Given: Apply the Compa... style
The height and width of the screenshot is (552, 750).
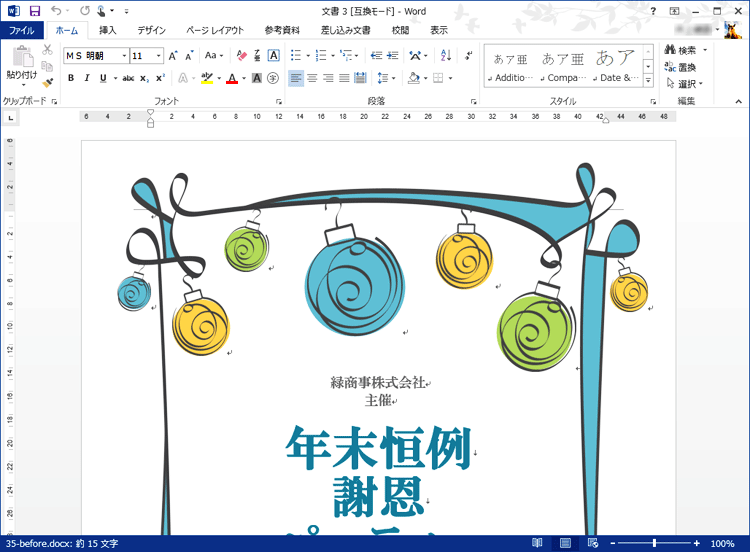Looking at the screenshot, I should pos(563,66).
